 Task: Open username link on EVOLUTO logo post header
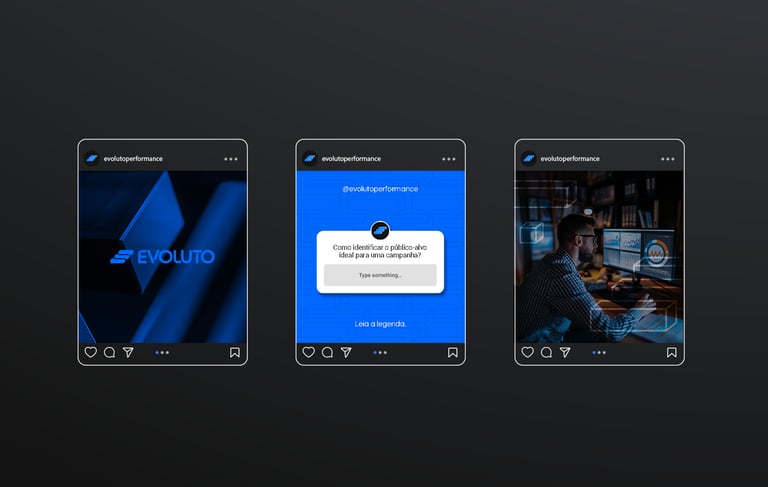[133, 159]
